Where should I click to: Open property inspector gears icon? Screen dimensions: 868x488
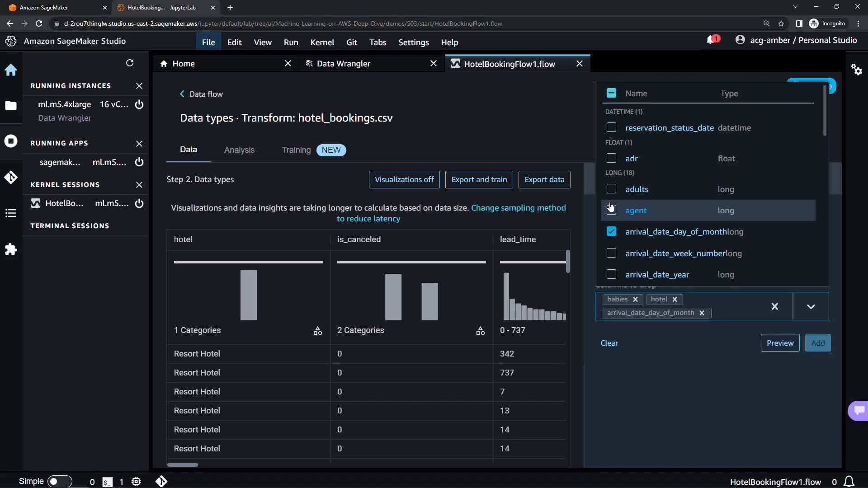coord(856,70)
